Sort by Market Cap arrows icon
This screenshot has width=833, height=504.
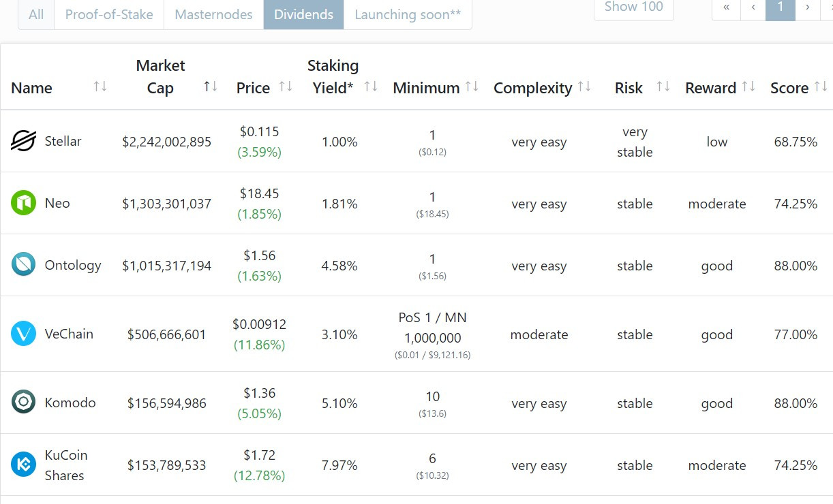point(211,86)
